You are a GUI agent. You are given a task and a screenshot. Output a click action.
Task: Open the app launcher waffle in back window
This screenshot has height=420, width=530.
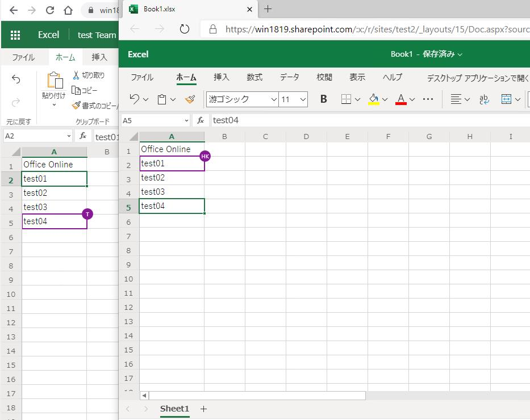point(15,35)
